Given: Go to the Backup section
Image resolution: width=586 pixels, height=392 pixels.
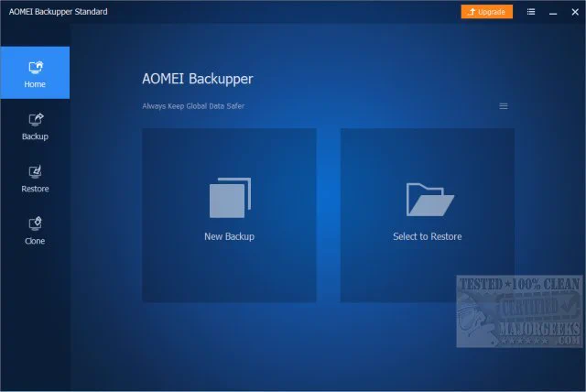Looking at the screenshot, I should (35, 126).
